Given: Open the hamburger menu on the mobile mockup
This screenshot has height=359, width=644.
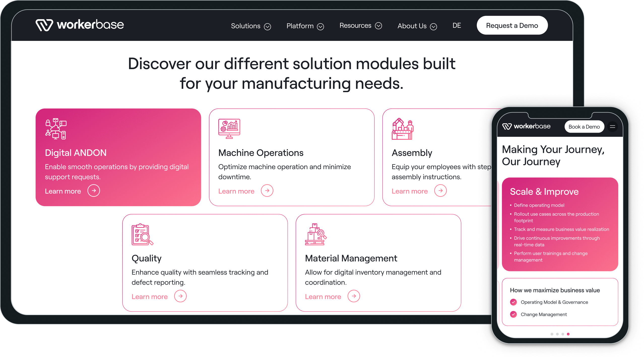Looking at the screenshot, I should click(613, 127).
